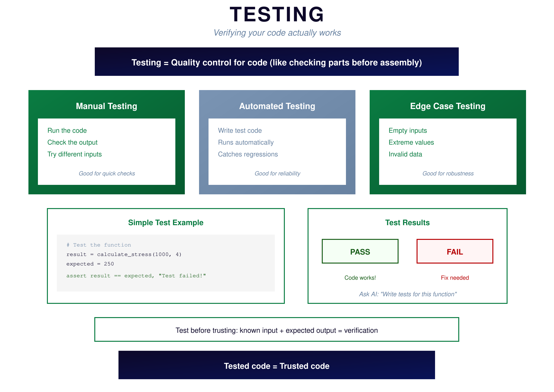Click the calculate_stress code line

click(x=124, y=254)
